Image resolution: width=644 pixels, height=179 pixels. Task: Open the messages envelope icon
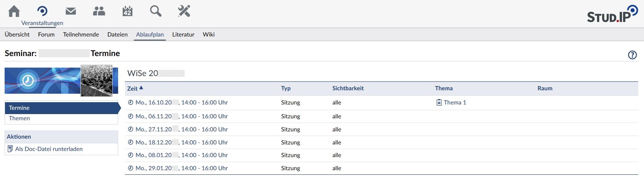click(x=71, y=11)
